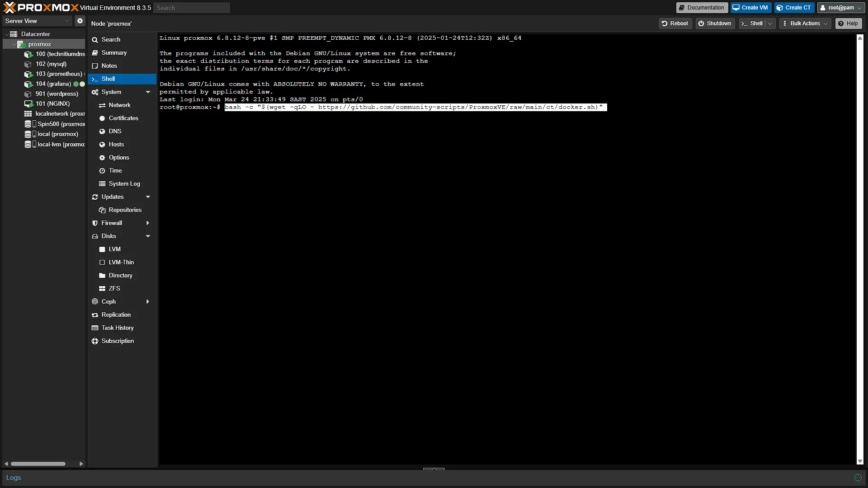This screenshot has height=488, width=868.
Task: Open Subscription page
Action: (122, 341)
